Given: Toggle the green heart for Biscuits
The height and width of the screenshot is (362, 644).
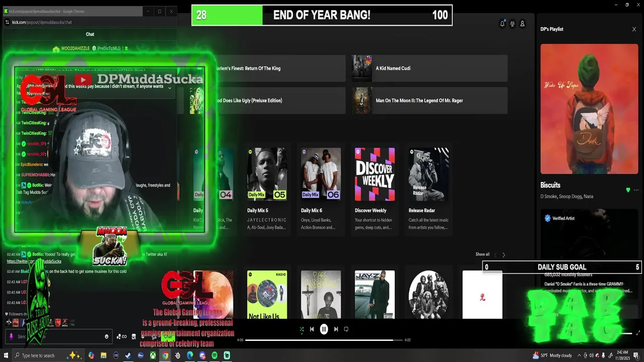Looking at the screenshot, I should [x=628, y=190].
